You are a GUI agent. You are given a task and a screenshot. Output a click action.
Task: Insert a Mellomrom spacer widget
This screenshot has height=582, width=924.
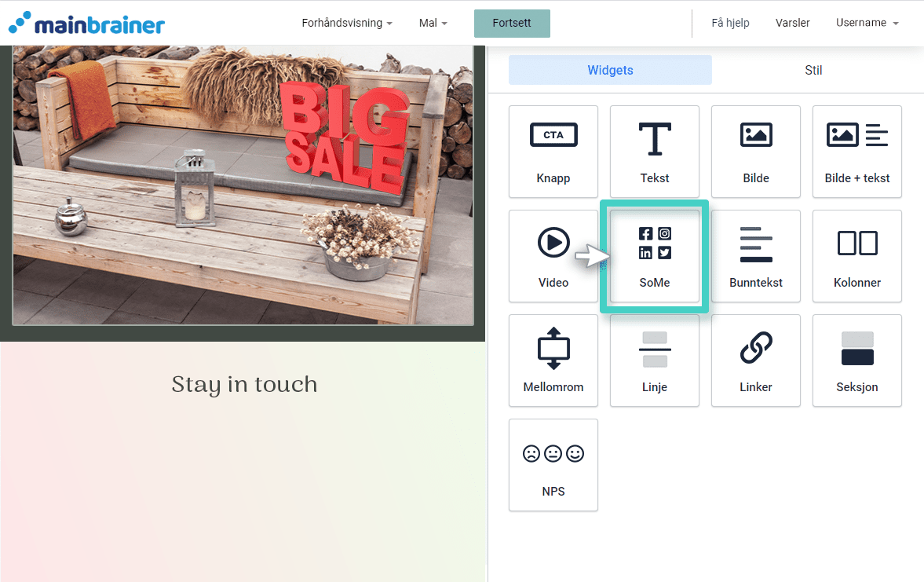[553, 361]
